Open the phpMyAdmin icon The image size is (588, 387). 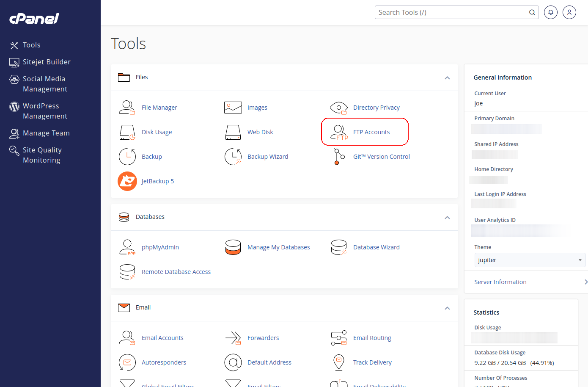pos(127,247)
